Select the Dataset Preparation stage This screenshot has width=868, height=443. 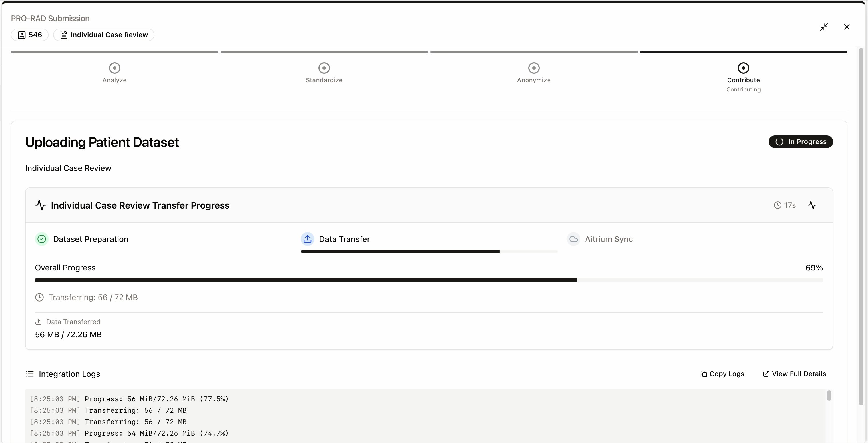[x=81, y=239]
